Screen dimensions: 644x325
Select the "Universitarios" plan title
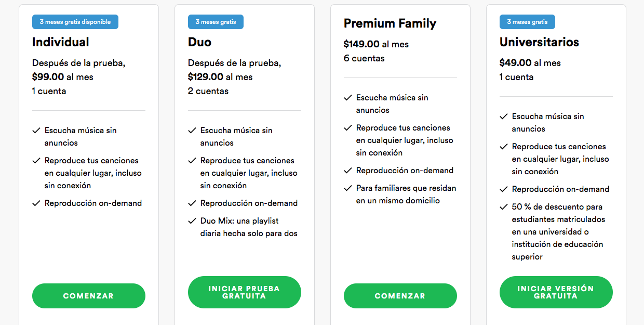[539, 42]
